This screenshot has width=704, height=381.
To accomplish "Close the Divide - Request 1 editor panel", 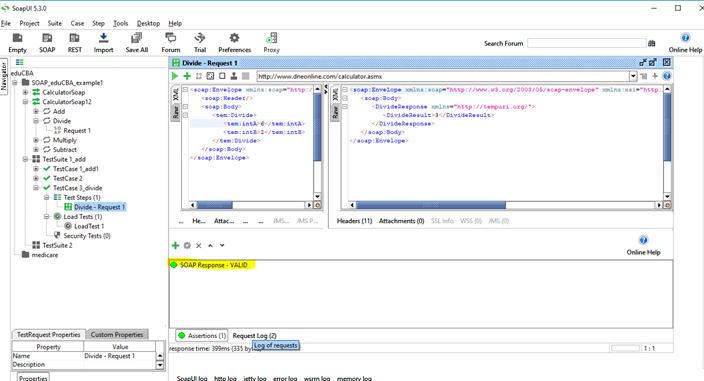I will (x=667, y=62).
